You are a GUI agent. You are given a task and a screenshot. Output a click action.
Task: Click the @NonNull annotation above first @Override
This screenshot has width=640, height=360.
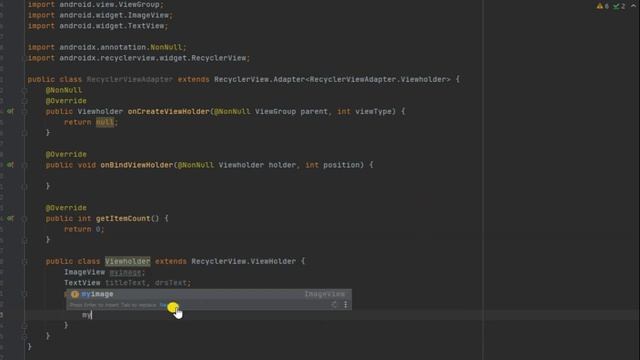point(64,90)
